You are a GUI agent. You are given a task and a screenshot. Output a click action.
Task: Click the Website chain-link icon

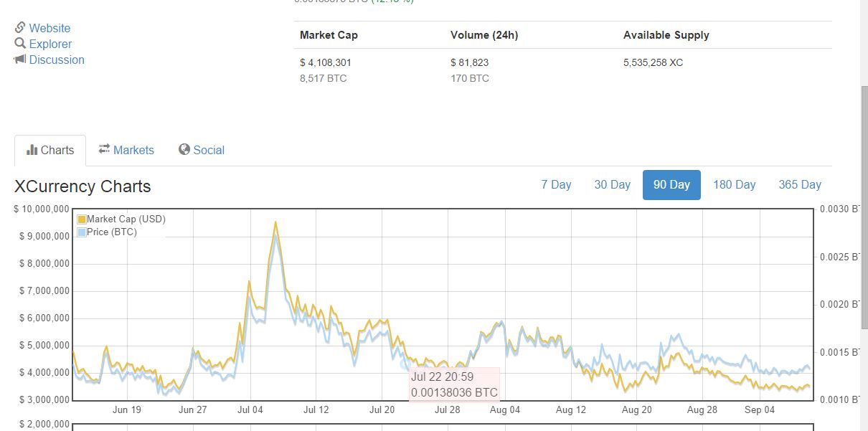20,28
